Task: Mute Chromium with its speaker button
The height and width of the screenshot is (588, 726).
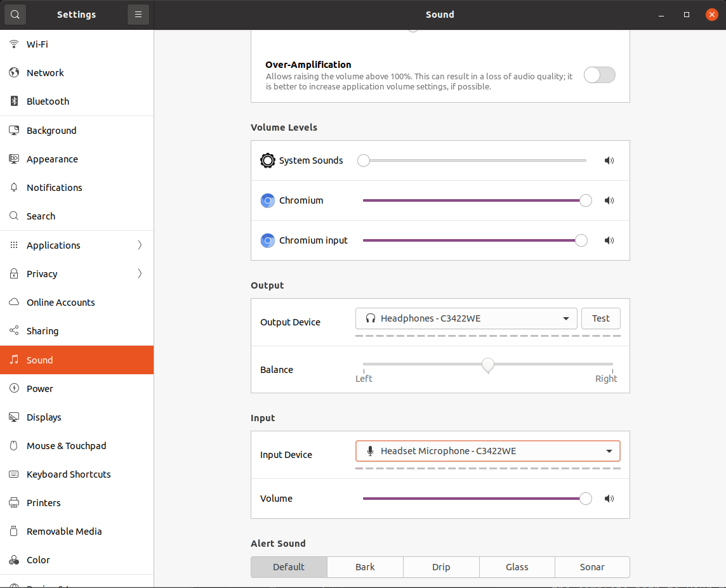Action: pyautogui.click(x=609, y=200)
